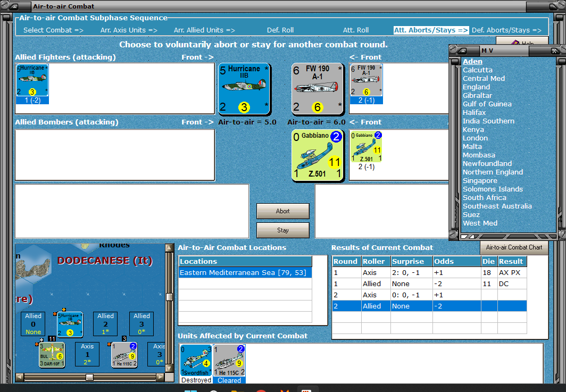Select the 'Select Combat =>' subphase
This screenshot has width=566, height=392.
53,30
